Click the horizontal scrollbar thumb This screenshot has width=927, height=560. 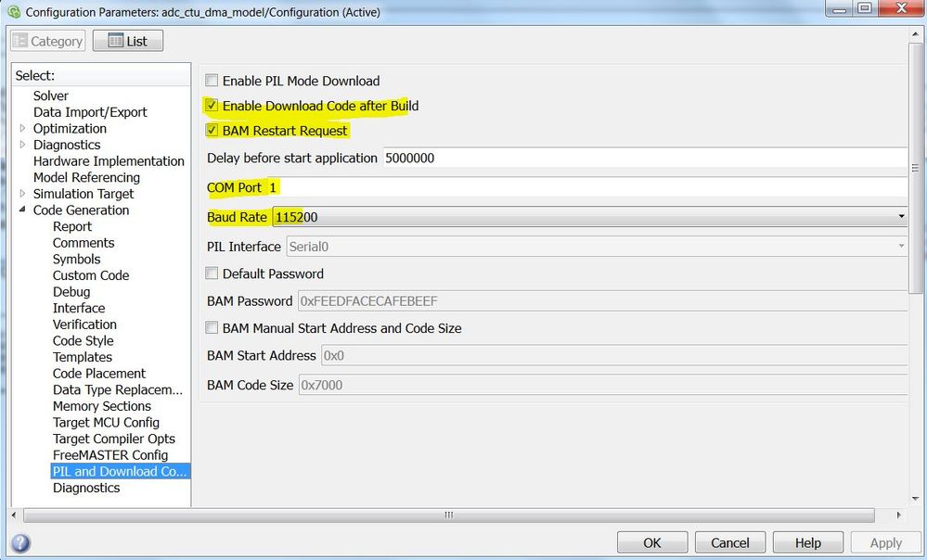click(449, 515)
